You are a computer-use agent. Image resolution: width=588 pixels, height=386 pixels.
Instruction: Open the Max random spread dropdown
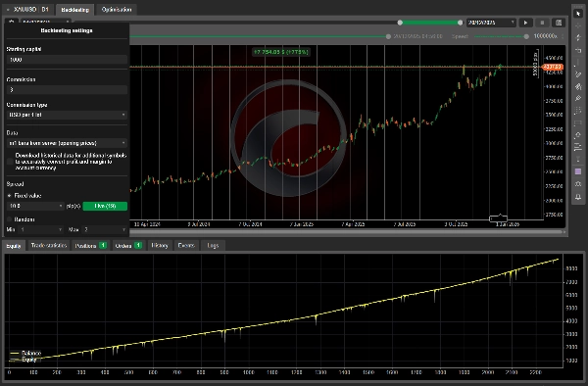pyautogui.click(x=104, y=229)
